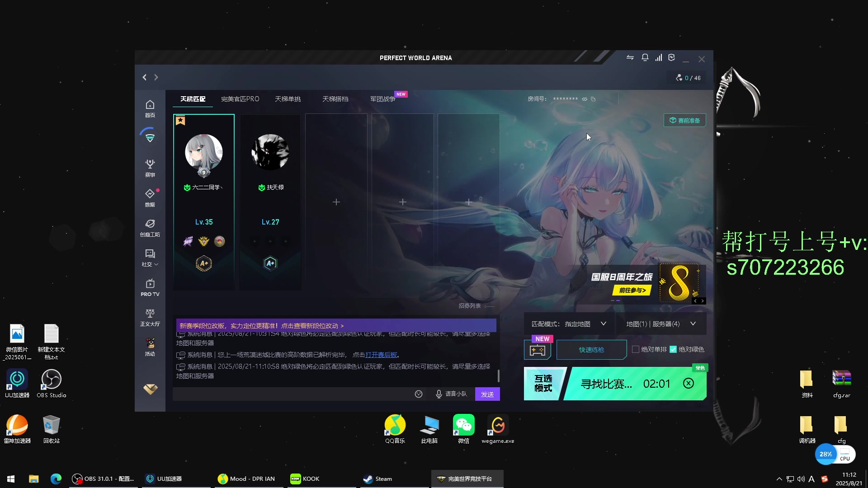Open the emoji picker in chat
This screenshot has width=868, height=488.
419,394
